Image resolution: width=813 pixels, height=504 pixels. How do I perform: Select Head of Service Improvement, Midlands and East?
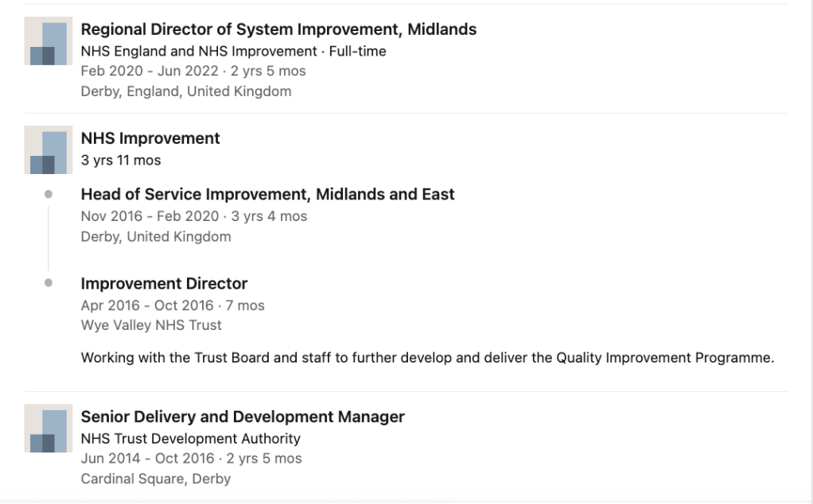click(x=267, y=194)
